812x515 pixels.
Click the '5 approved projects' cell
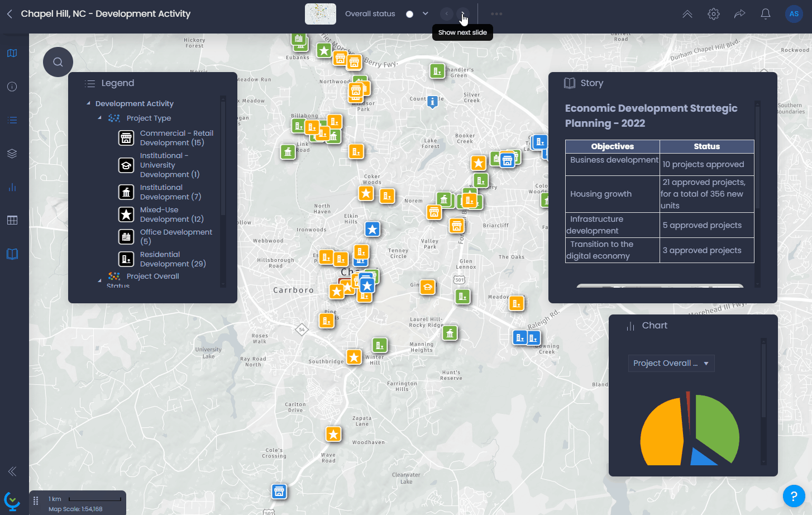pos(707,225)
